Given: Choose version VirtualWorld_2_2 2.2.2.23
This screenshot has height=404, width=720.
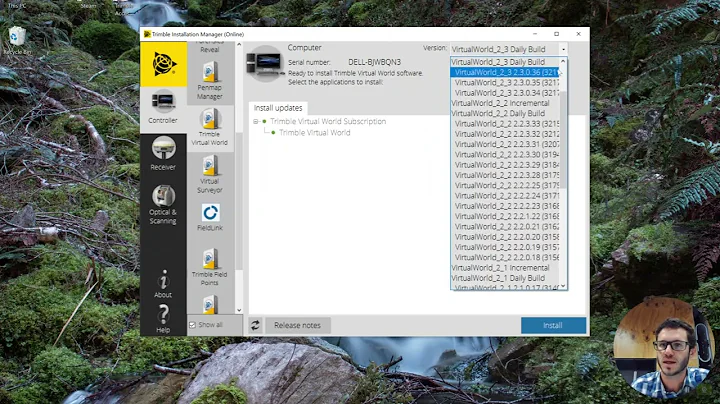Looking at the screenshot, I should [x=505, y=206].
